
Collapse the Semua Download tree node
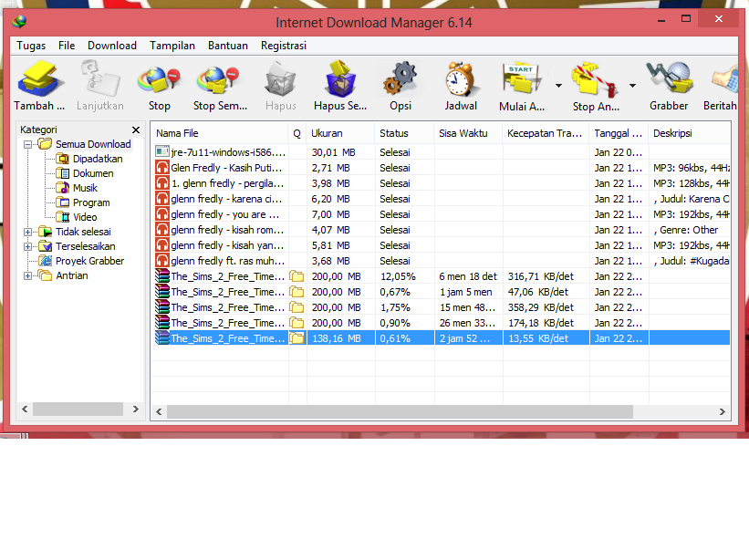coord(27,144)
